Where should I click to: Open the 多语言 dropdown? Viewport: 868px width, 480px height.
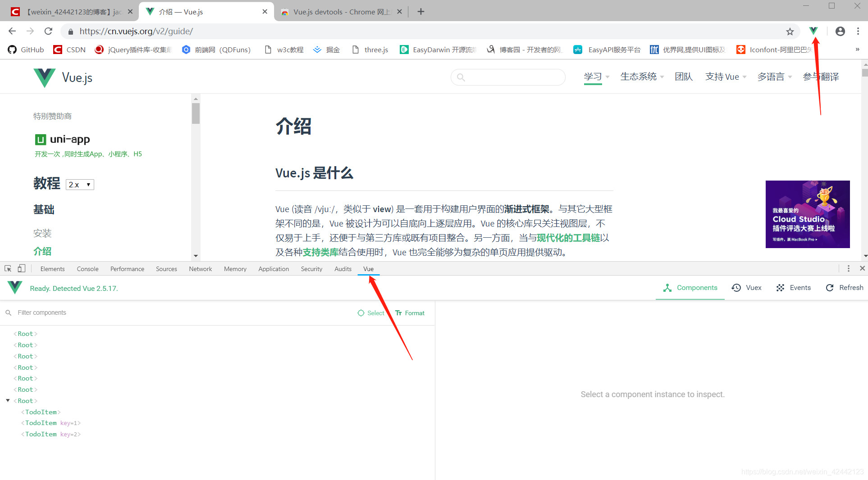tap(775, 77)
